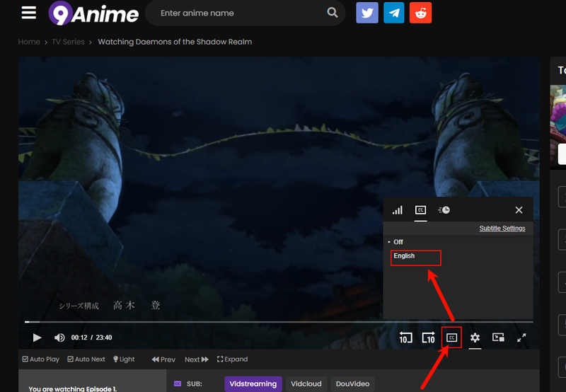The image size is (566, 392).
Task: Expand the video player
Action: pos(233,359)
